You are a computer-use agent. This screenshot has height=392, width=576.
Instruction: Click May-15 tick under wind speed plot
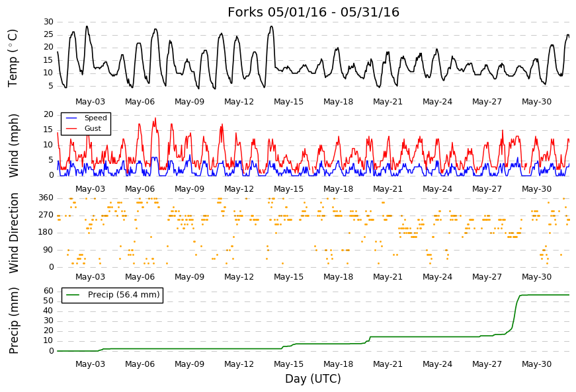tap(288, 189)
